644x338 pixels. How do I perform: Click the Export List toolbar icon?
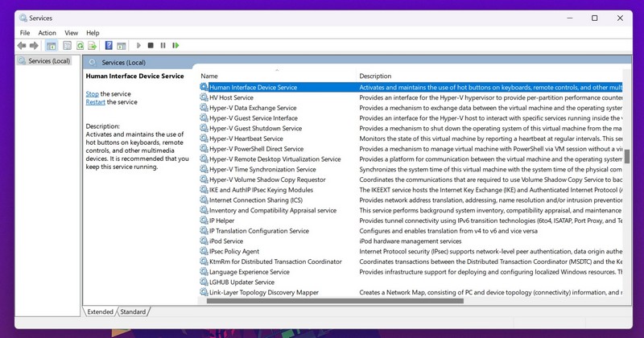93,46
